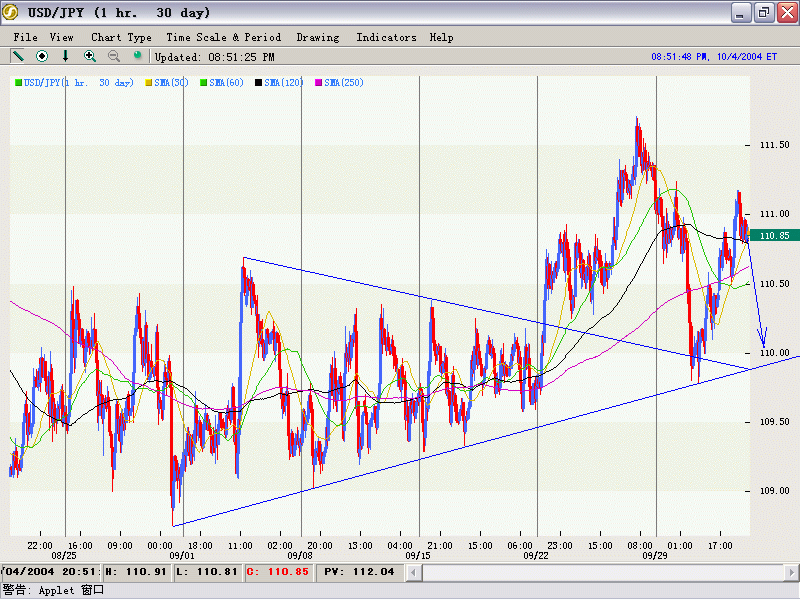Open the Drawing menu
Image resolution: width=800 pixels, height=600 pixels.
tap(317, 37)
